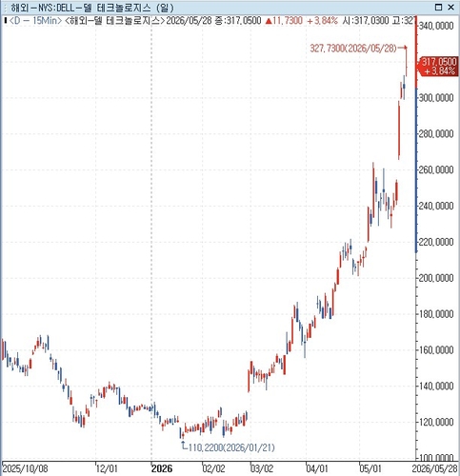This screenshot has width=460, height=476.
Task: Click the 140.0000 price axis label
Action: coord(436,387)
